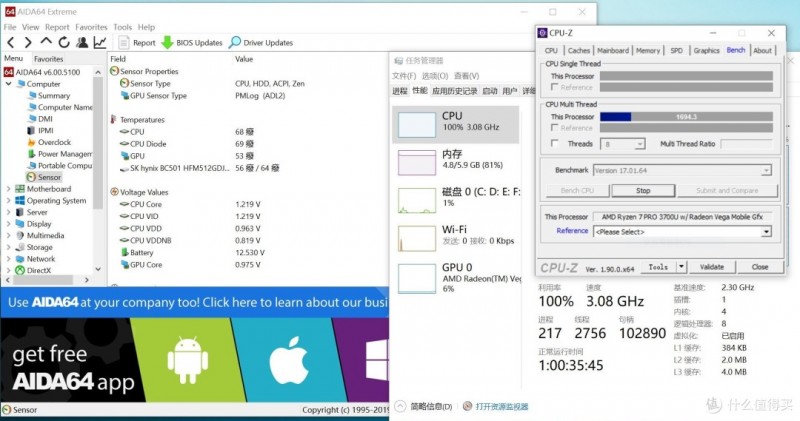Expand the Multimedia tree node
The height and width of the screenshot is (421, 800).
point(8,236)
